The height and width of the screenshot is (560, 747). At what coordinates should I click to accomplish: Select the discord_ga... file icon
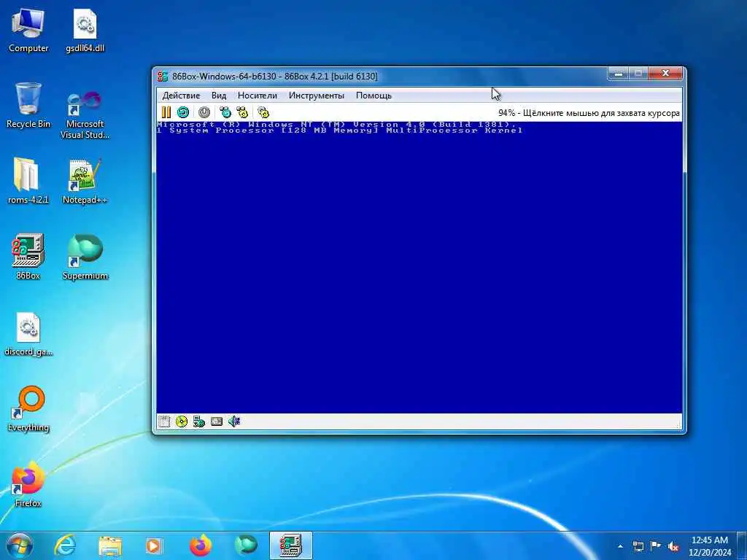(x=28, y=333)
